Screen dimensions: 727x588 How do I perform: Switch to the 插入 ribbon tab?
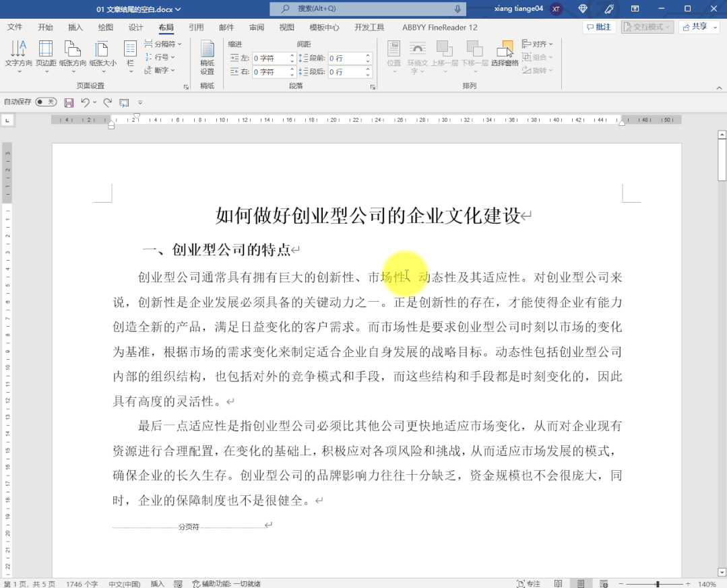75,27
